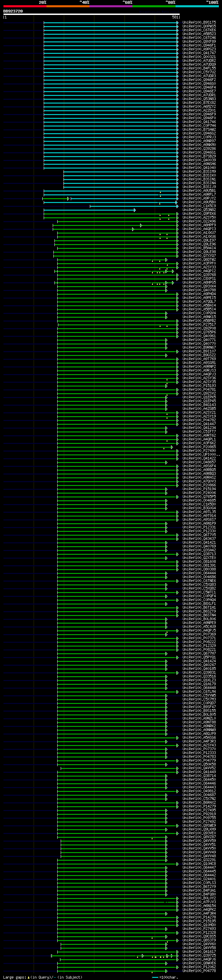
Task: Click hit UniRef100_A2SY50
Action: 199,217
